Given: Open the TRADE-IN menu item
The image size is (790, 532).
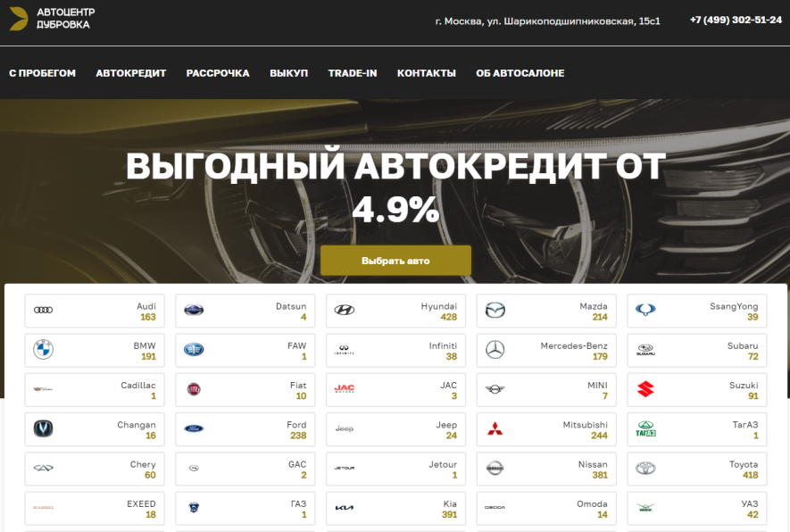Looking at the screenshot, I should (353, 73).
